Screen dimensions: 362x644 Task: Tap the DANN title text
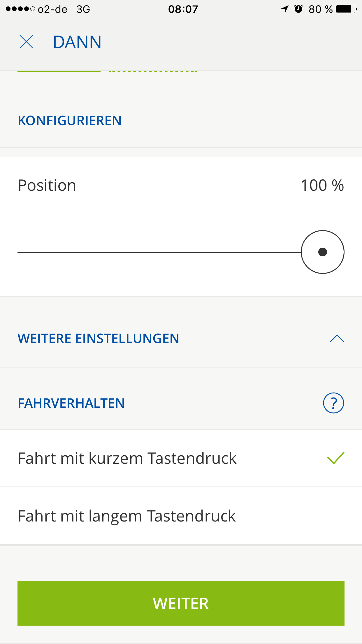coord(77,42)
